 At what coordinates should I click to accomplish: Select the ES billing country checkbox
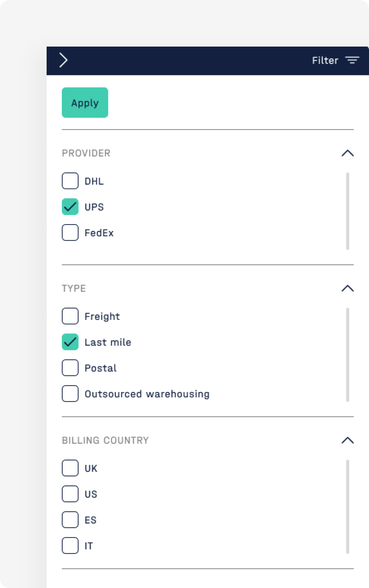(70, 520)
